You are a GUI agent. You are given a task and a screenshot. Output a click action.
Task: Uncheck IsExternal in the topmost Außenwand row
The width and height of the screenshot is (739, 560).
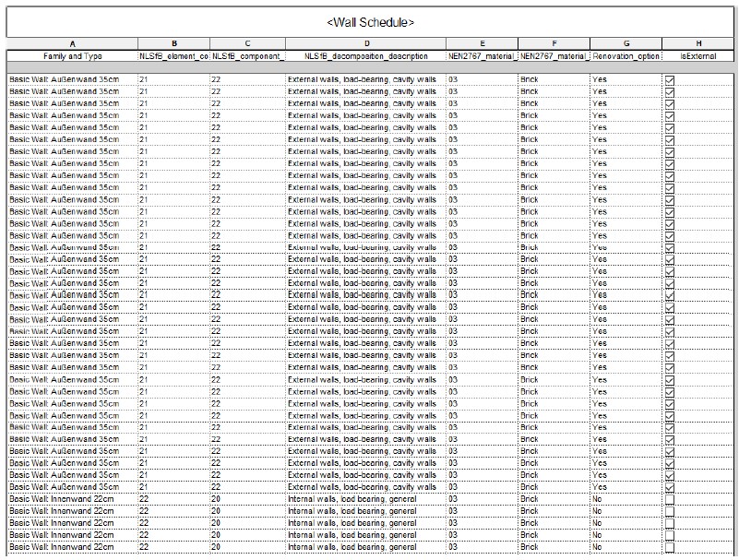669,80
